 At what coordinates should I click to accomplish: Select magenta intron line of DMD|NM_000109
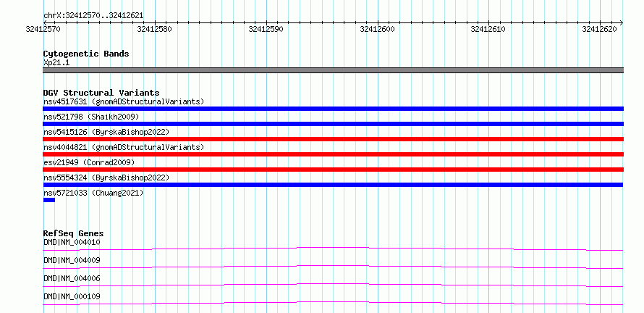coord(333,303)
